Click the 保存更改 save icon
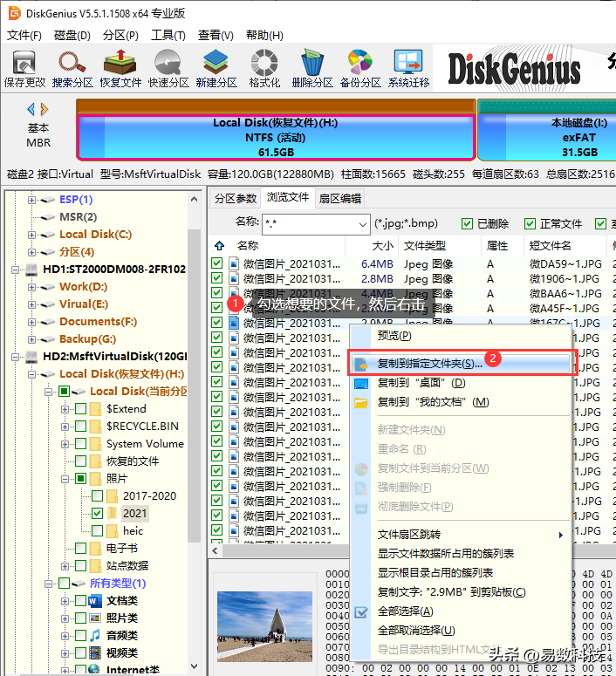 click(24, 63)
